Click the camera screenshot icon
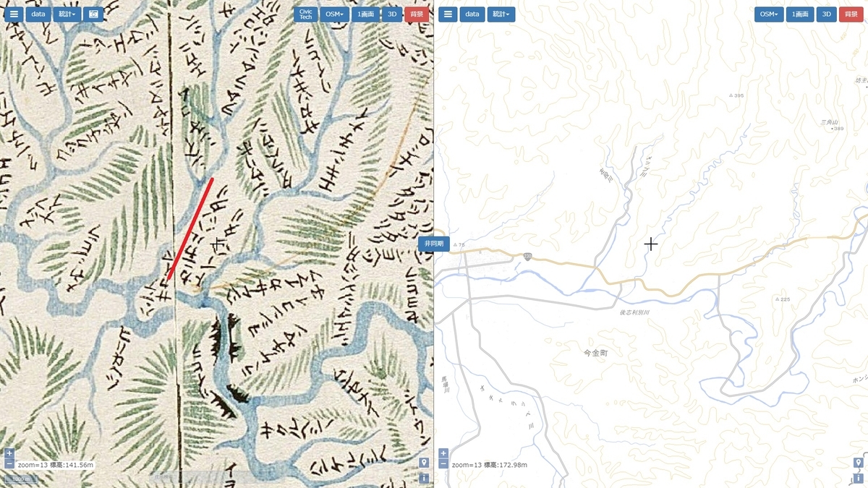The width and height of the screenshot is (868, 488). (93, 14)
